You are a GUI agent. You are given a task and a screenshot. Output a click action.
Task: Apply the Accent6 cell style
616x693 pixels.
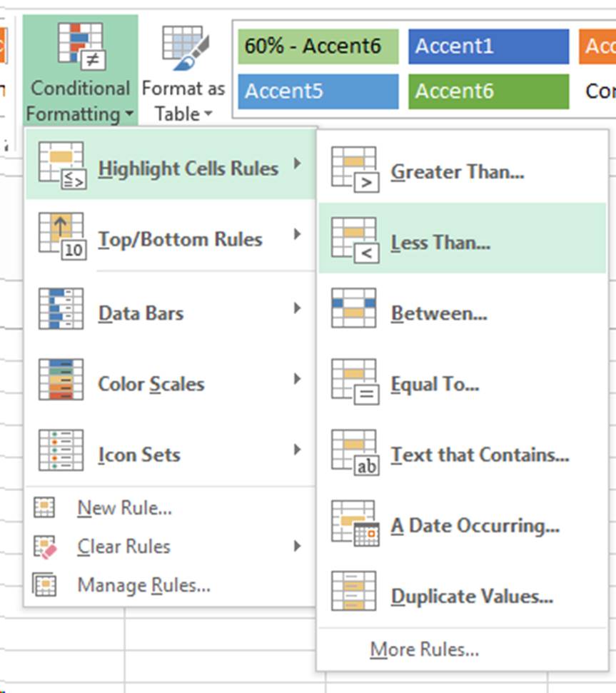pyautogui.click(x=489, y=91)
